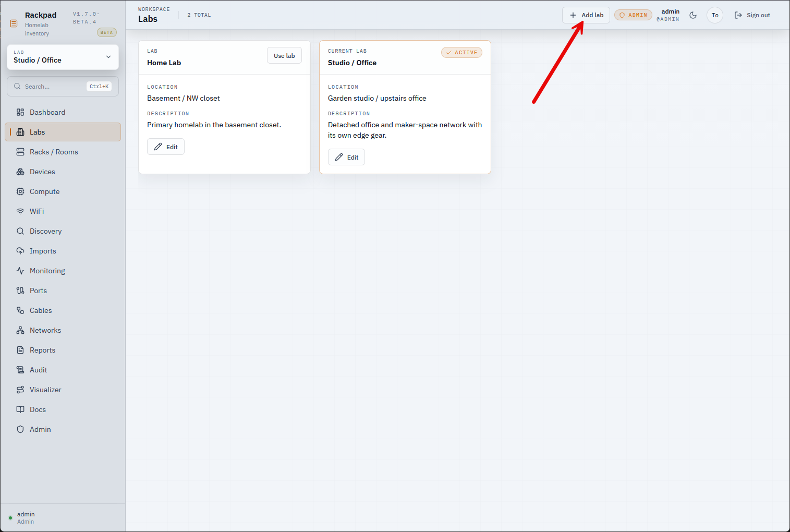The image size is (790, 532).
Task: Click the Sign out link
Action: point(752,15)
